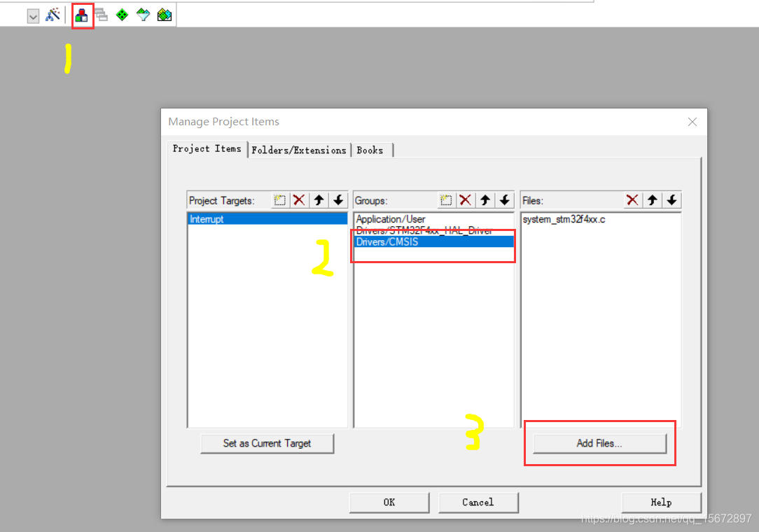759x532 pixels.
Task: Move Project Target up
Action: tap(319, 200)
